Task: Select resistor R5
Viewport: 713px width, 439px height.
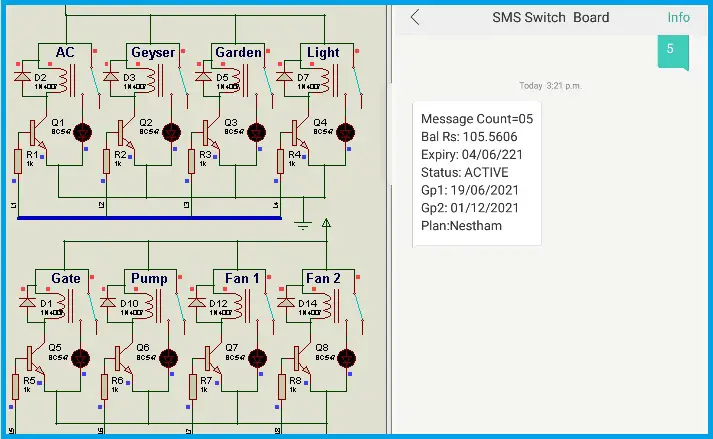Action: (15, 387)
